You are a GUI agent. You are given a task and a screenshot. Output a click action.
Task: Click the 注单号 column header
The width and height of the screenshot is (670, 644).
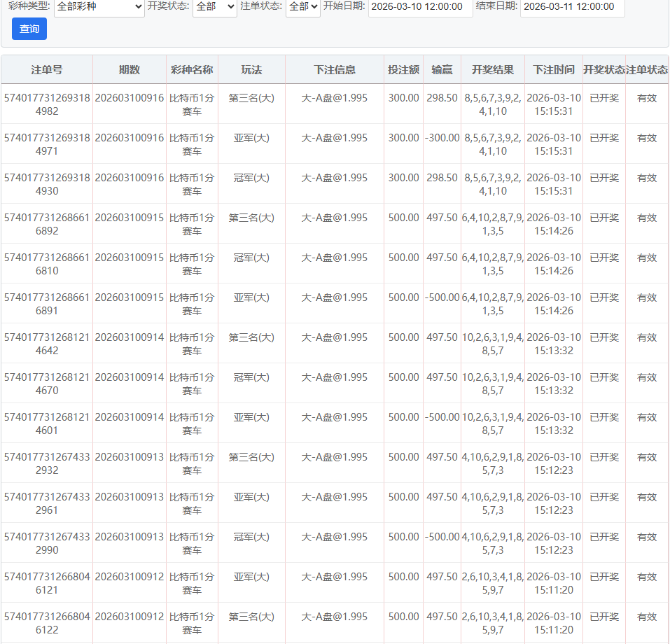coord(47,70)
